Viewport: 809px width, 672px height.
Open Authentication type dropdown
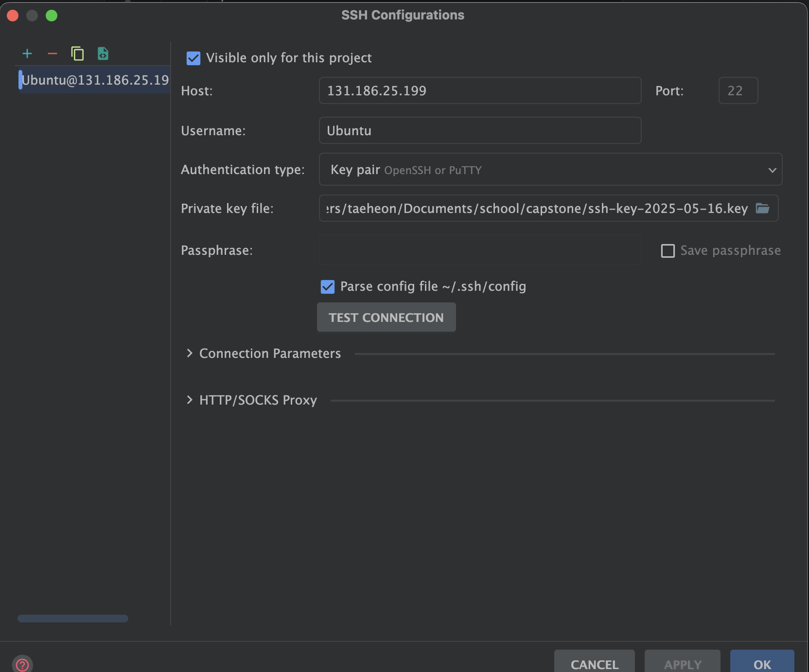(x=550, y=169)
